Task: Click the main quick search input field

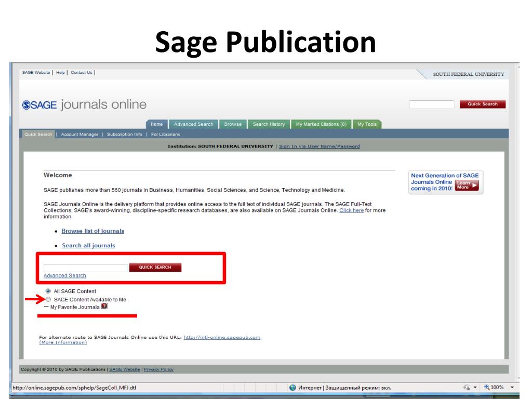Action: coord(86,268)
